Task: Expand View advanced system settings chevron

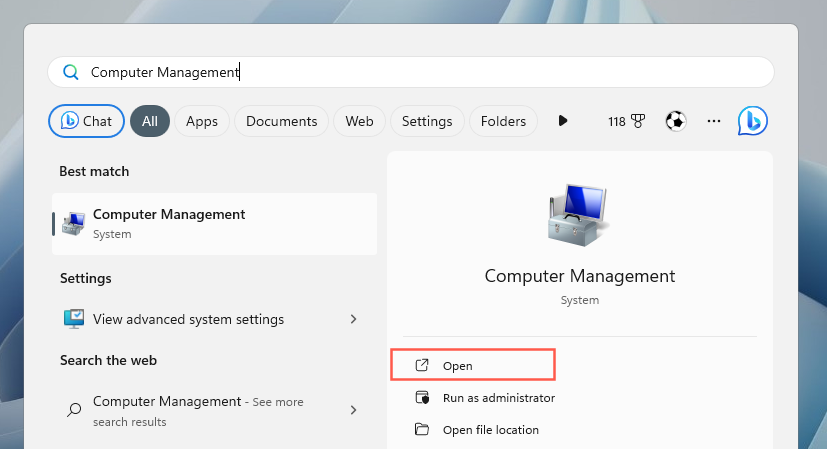Action: [x=353, y=319]
